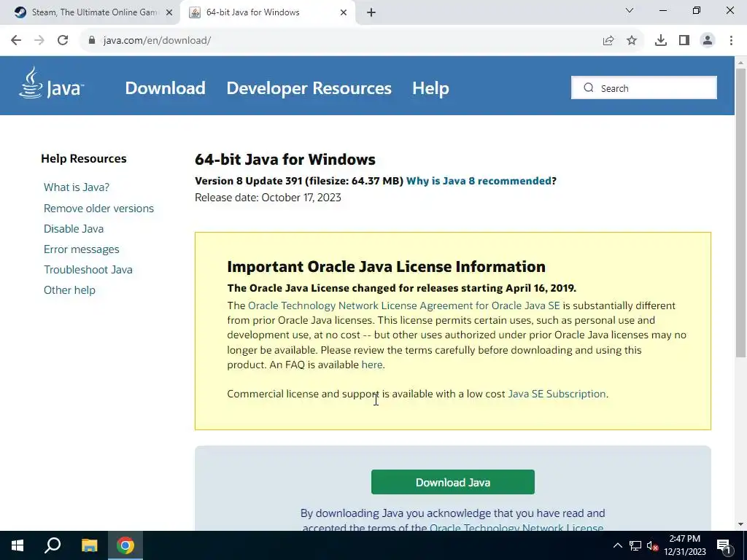Go back with browser back arrow
The width and height of the screenshot is (747, 560).
tap(16, 41)
